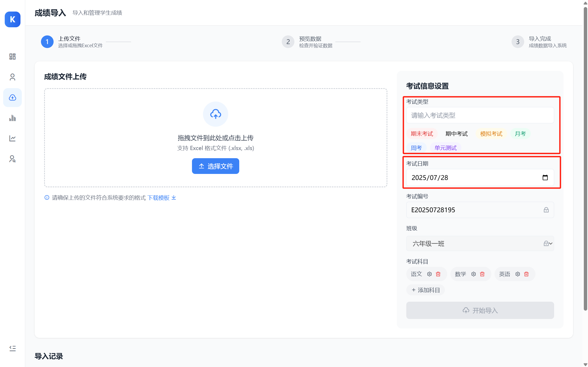Select the 模拟考试 exam type tag

(x=491, y=134)
